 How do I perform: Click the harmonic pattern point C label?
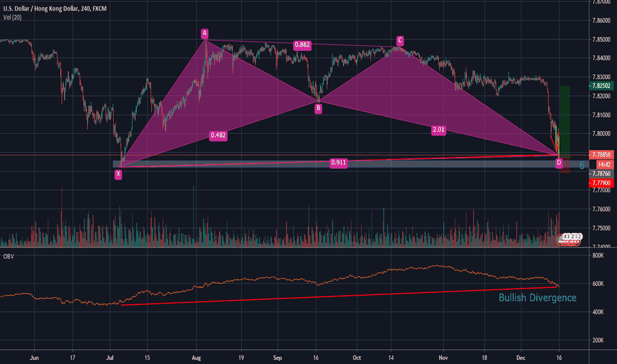coord(400,40)
